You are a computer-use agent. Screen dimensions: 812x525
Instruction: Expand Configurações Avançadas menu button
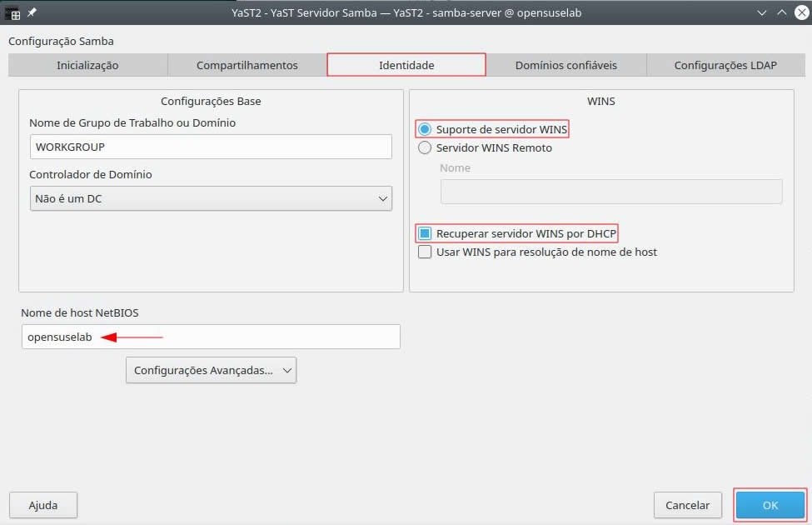211,370
